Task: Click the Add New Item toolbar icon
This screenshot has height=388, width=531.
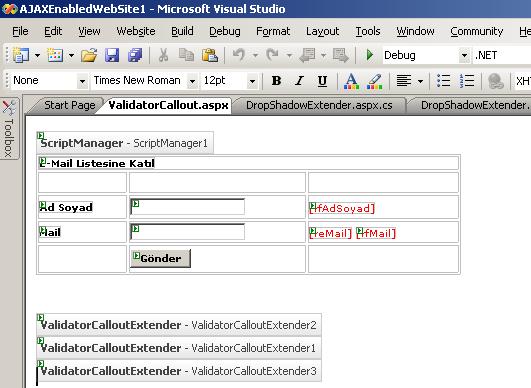Action: [55, 55]
